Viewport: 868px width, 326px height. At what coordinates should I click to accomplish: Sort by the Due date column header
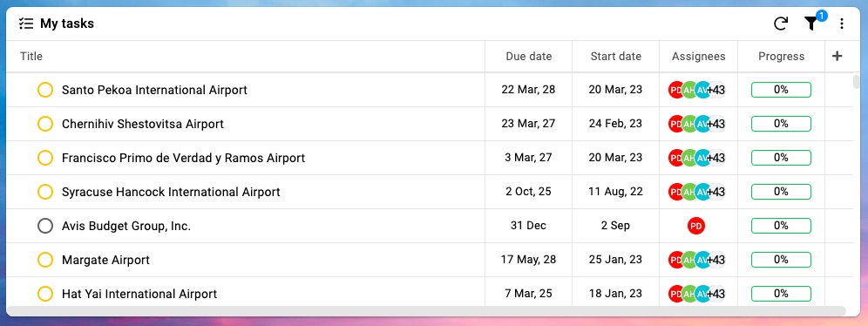point(529,56)
